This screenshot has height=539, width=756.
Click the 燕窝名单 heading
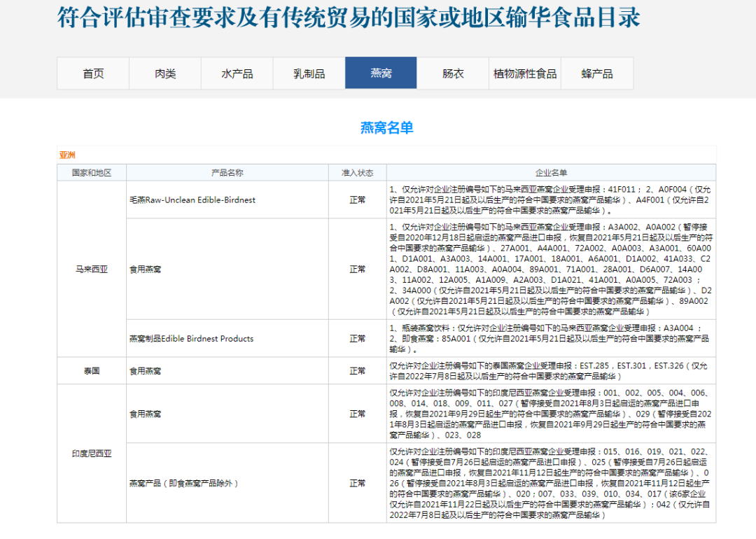(x=386, y=127)
